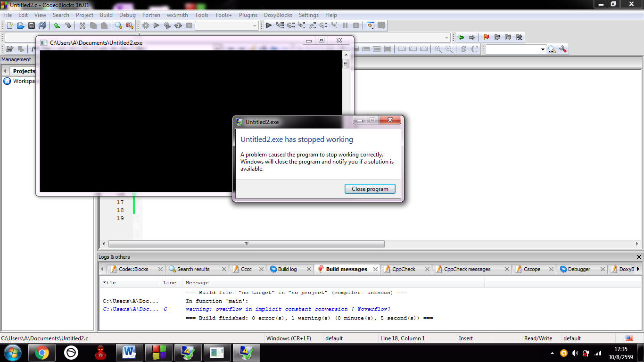Click the Line column header
This screenshot has width=644, height=362.
point(170,283)
